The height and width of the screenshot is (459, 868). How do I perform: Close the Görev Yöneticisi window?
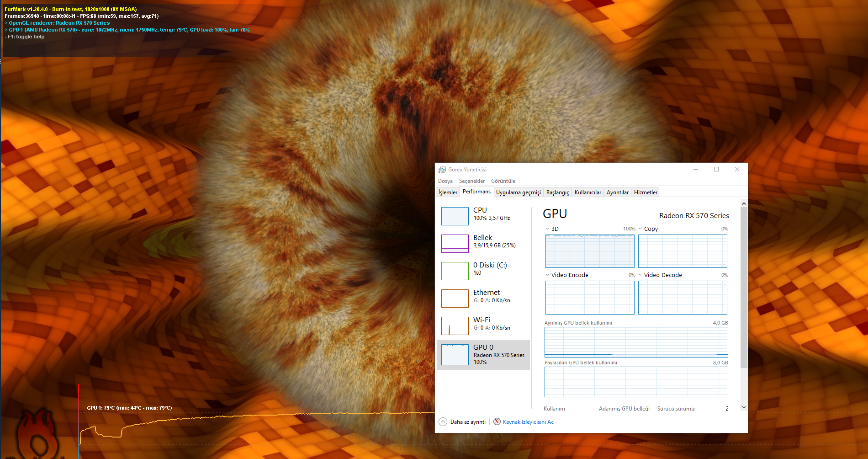point(737,169)
